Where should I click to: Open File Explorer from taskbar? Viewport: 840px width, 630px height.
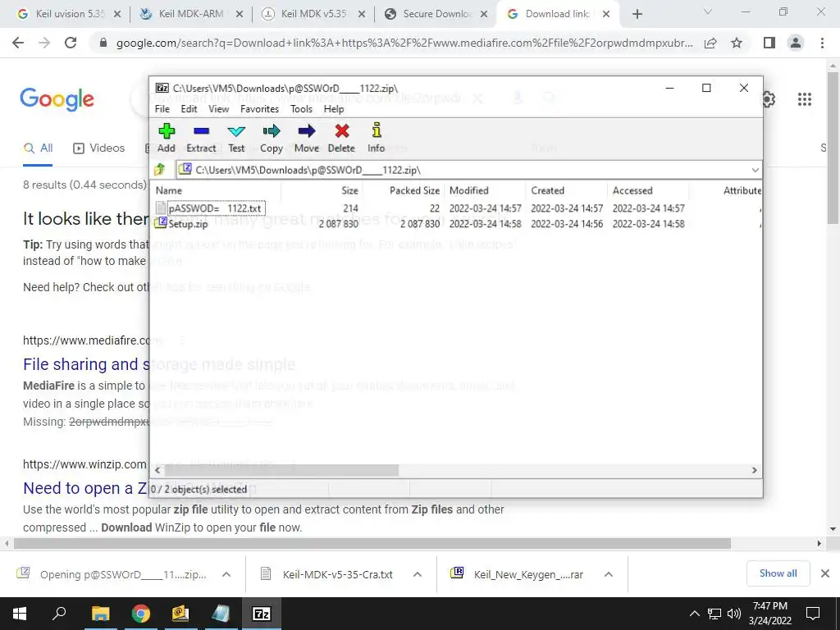click(100, 614)
